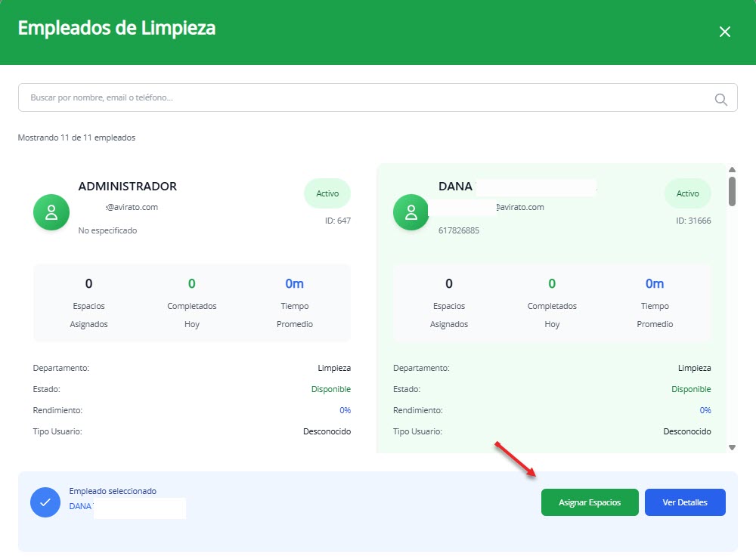Click ADMINISTRADOR's Tiempo Promedio 0m stat
The image size is (756, 559).
(294, 284)
